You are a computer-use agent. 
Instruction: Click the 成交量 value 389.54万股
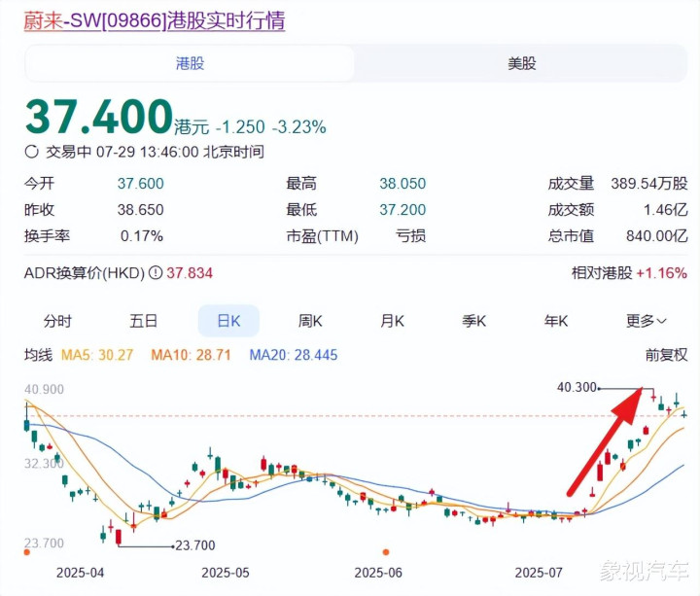tap(649, 184)
